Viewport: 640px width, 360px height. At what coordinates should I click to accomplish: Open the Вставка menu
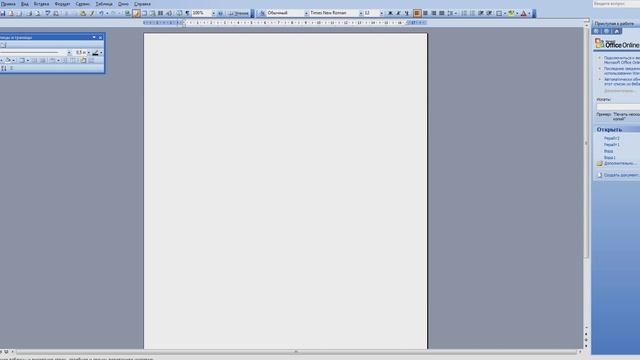pyautogui.click(x=41, y=4)
